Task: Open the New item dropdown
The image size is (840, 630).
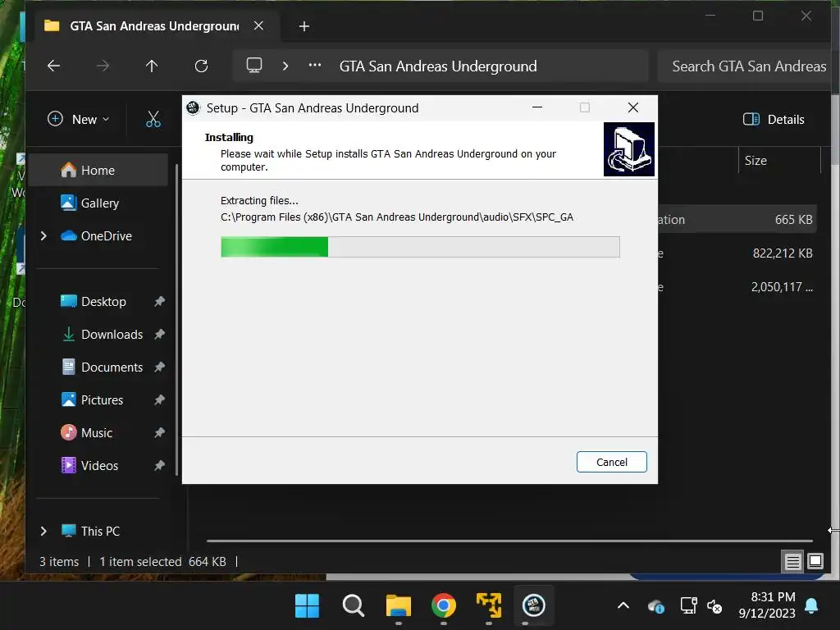Action: (x=78, y=119)
